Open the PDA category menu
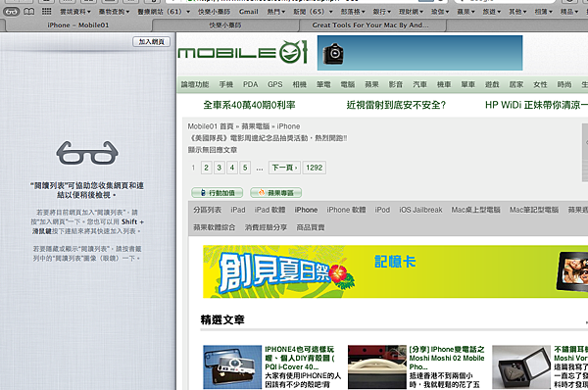Image resolution: width=588 pixels, height=390 pixels. click(250, 84)
